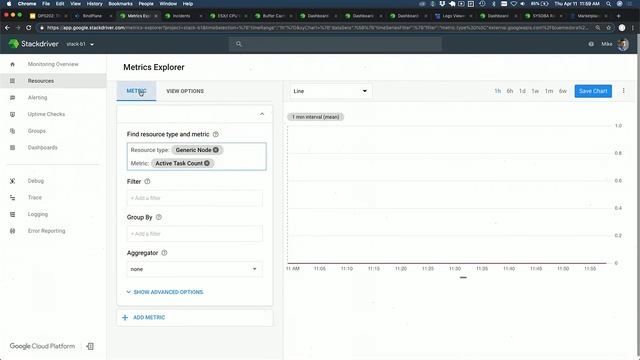Open the Bookmarks menu
Viewport: 640px width, 360px height.
[x=120, y=4]
